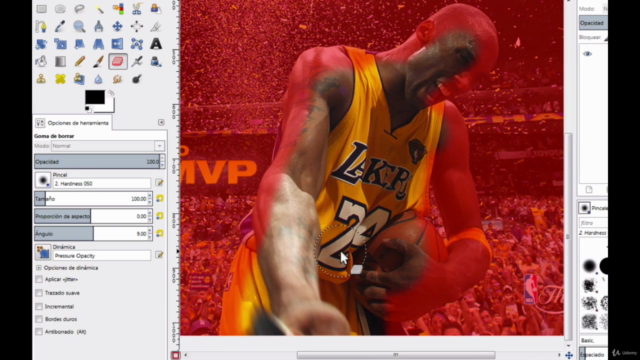This screenshot has width=640, height=360.
Task: Check the Bordes duros option
Action: pos(39,319)
